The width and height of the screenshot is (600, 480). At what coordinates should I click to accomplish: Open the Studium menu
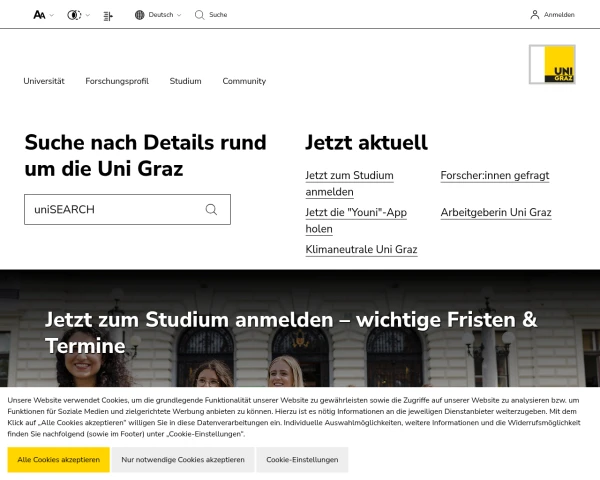pos(185,81)
